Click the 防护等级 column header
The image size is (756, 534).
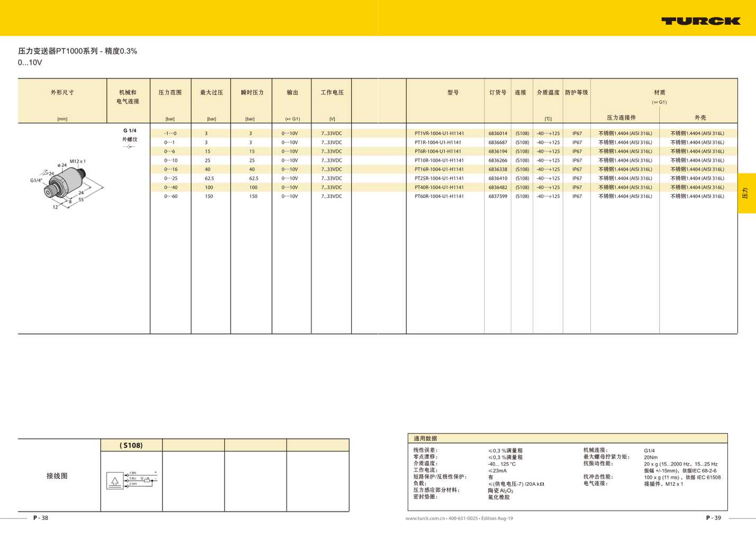click(577, 93)
